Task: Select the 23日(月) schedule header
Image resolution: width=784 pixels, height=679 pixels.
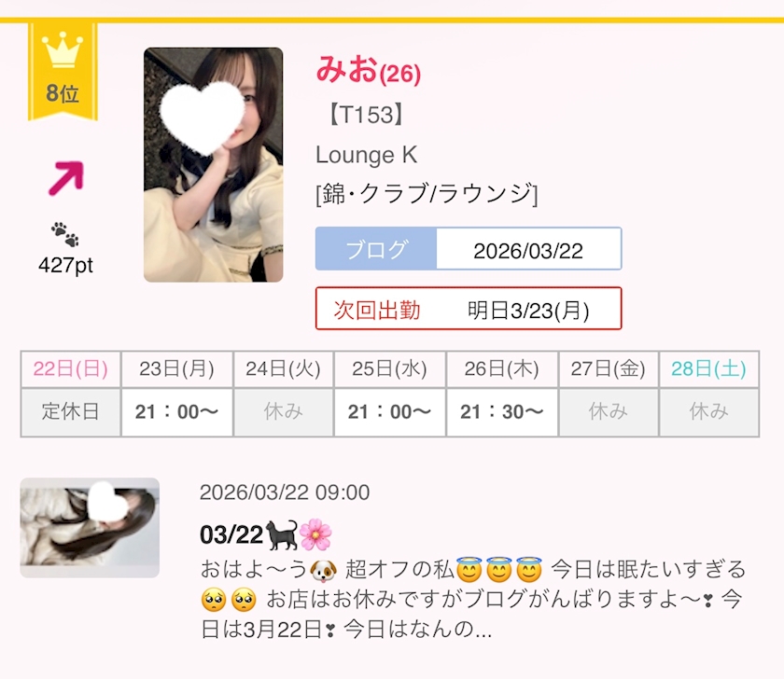Action: 177,369
